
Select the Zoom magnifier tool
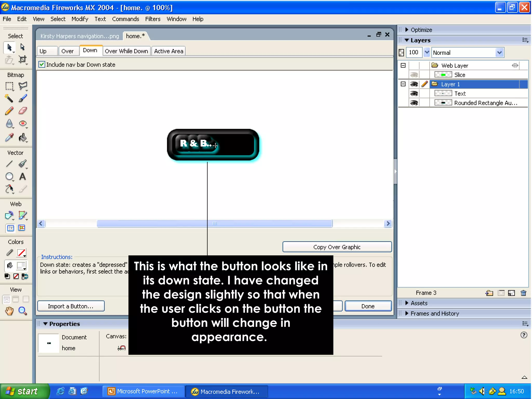click(x=23, y=311)
